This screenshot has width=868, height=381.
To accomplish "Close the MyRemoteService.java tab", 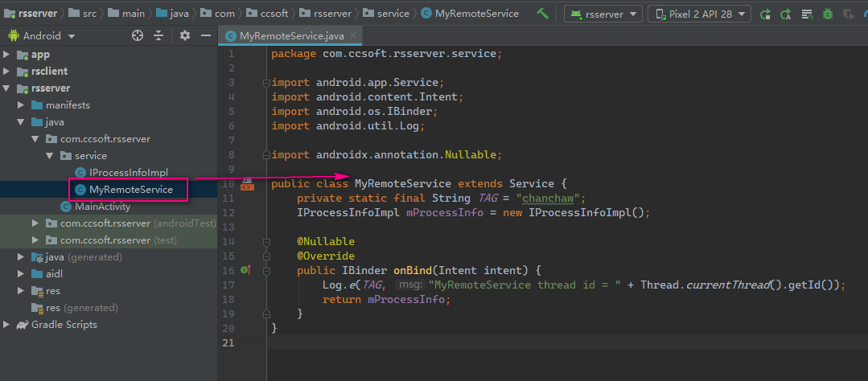I will click(x=353, y=36).
